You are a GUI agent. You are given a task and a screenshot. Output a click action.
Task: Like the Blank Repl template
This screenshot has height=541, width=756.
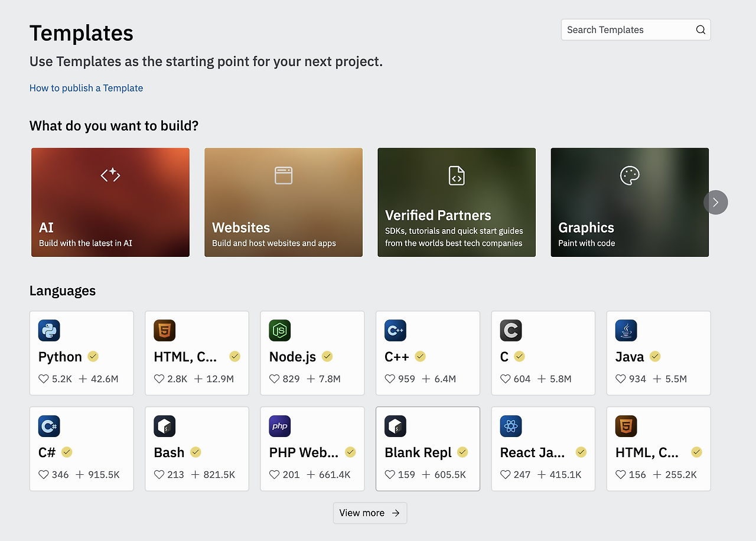pyautogui.click(x=390, y=475)
